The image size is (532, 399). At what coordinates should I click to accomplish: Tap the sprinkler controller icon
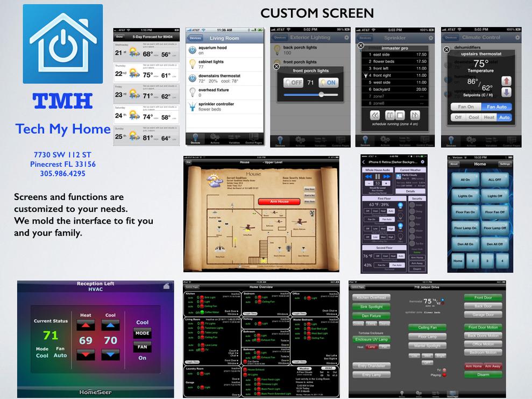(193, 107)
